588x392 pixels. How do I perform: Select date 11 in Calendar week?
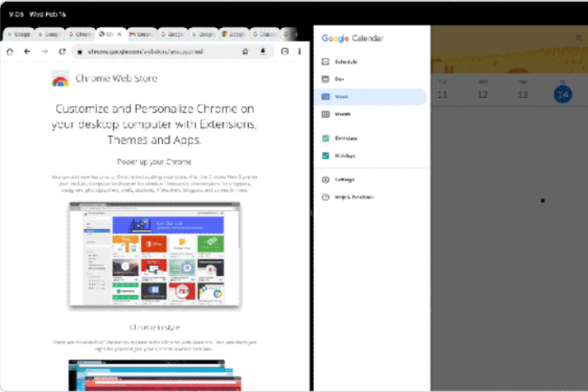coord(442,94)
